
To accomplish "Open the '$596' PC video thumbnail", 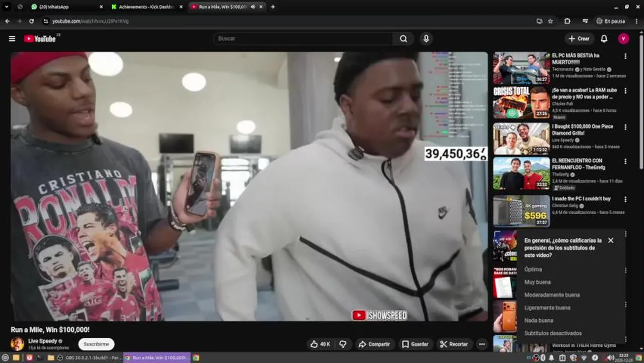I will click(x=522, y=211).
